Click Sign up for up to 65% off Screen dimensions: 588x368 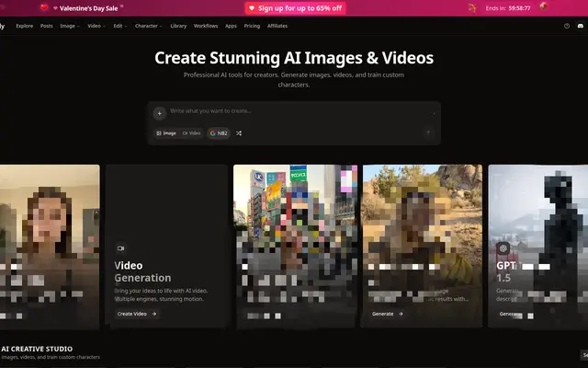(295, 8)
